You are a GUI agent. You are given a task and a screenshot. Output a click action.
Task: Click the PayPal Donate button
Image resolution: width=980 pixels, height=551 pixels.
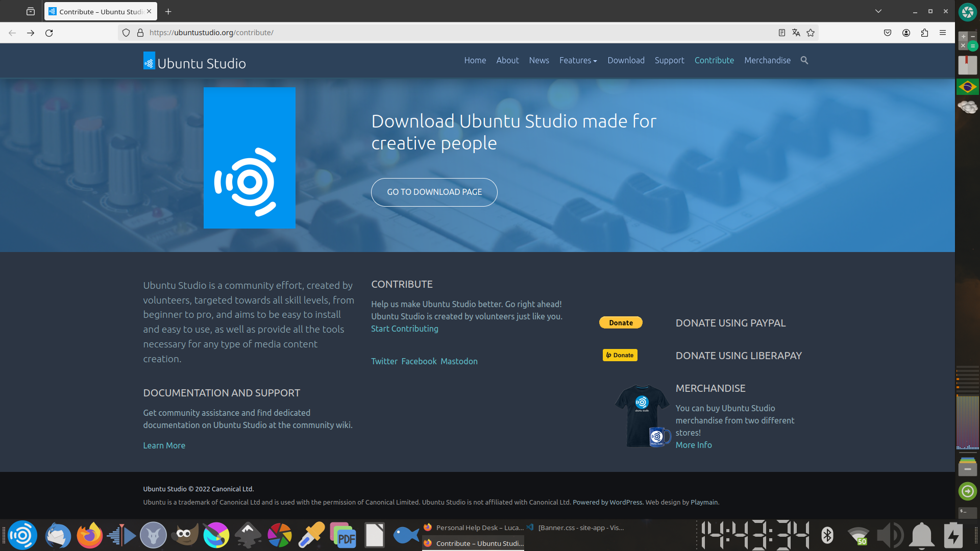click(621, 322)
